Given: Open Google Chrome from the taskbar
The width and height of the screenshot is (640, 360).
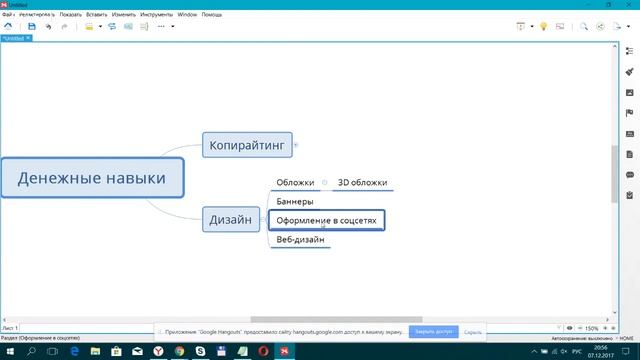Looking at the screenshot, I should click(179, 351).
